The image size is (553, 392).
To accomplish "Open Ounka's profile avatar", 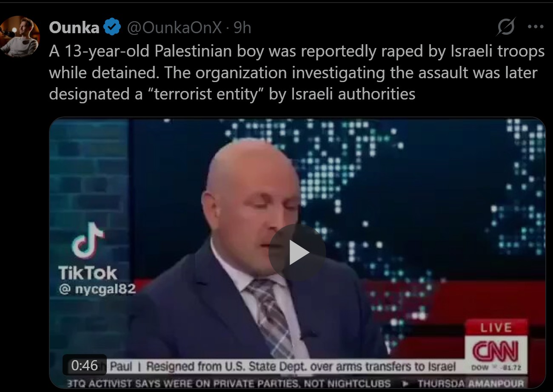I will point(20,37).
